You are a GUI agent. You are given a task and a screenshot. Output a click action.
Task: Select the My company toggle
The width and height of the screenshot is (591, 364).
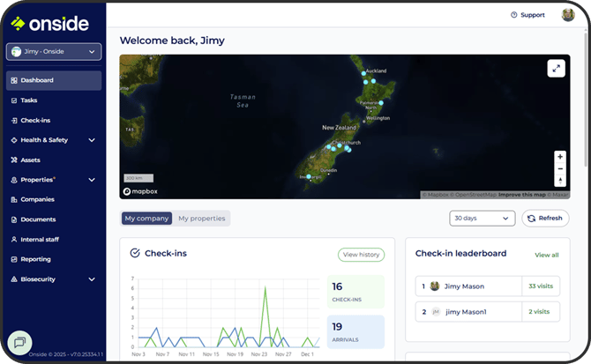(147, 219)
